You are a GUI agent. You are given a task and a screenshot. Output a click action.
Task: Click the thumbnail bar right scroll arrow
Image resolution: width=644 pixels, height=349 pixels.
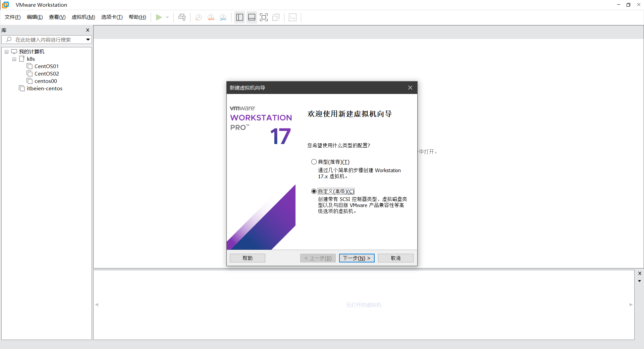(x=631, y=305)
